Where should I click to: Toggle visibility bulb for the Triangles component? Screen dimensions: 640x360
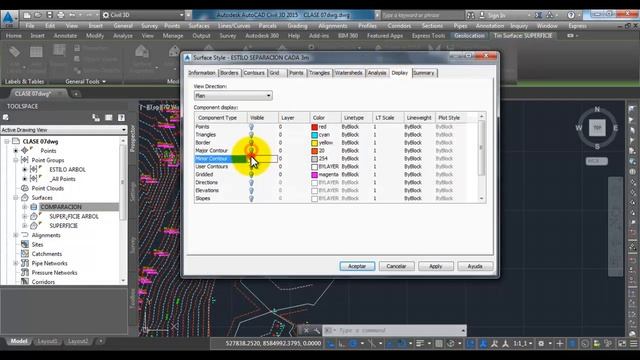[x=251, y=135]
